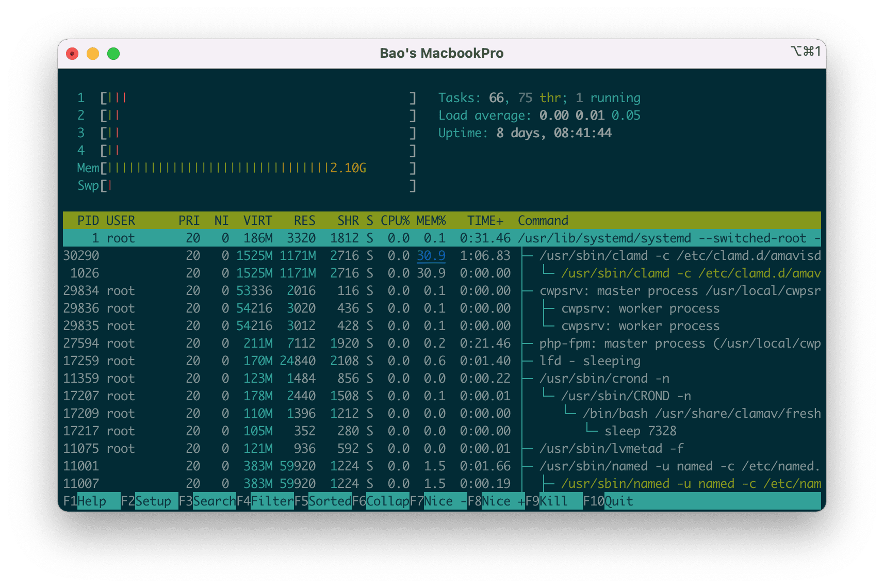The height and width of the screenshot is (588, 884).
Task: Sort by the USER column header
Action: [x=121, y=220]
